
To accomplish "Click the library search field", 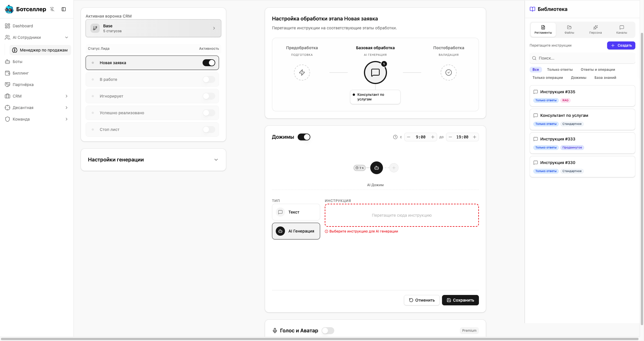I will (x=582, y=58).
